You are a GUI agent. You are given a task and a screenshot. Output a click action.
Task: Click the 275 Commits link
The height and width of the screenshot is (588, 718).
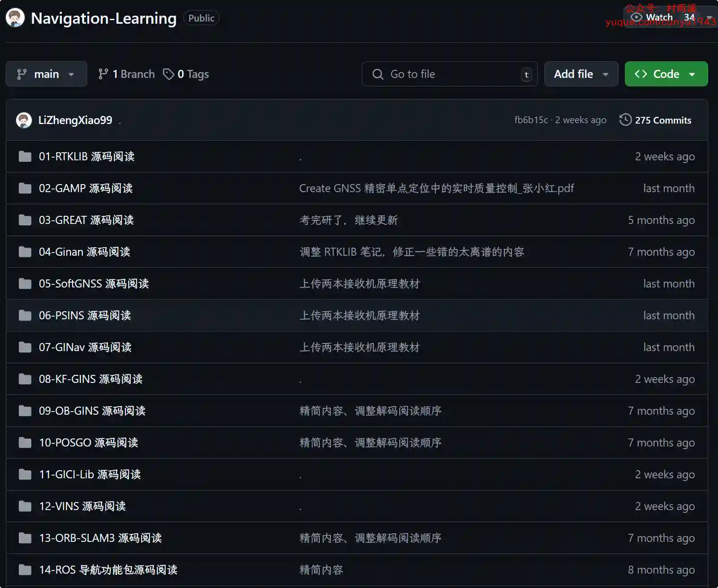tap(662, 120)
